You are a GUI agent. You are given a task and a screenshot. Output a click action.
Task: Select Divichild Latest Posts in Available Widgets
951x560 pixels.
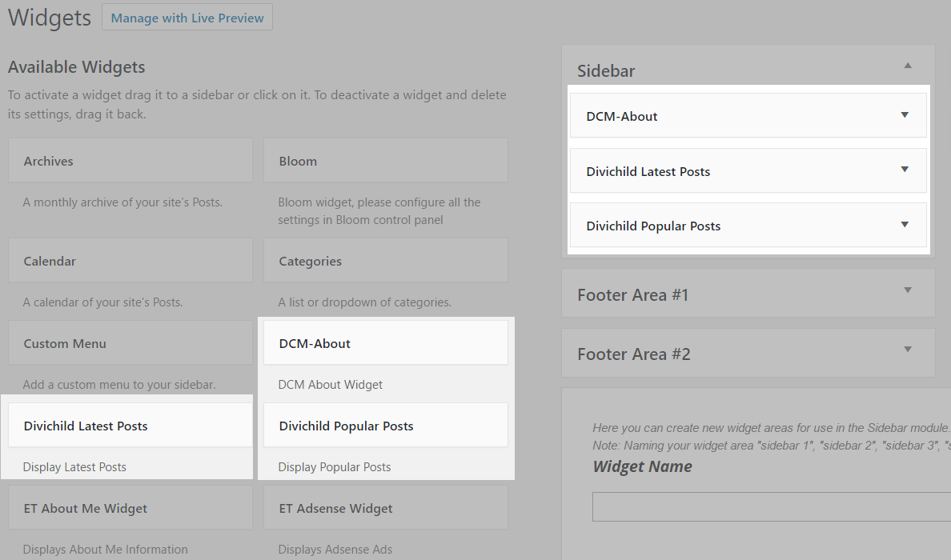[x=130, y=426]
